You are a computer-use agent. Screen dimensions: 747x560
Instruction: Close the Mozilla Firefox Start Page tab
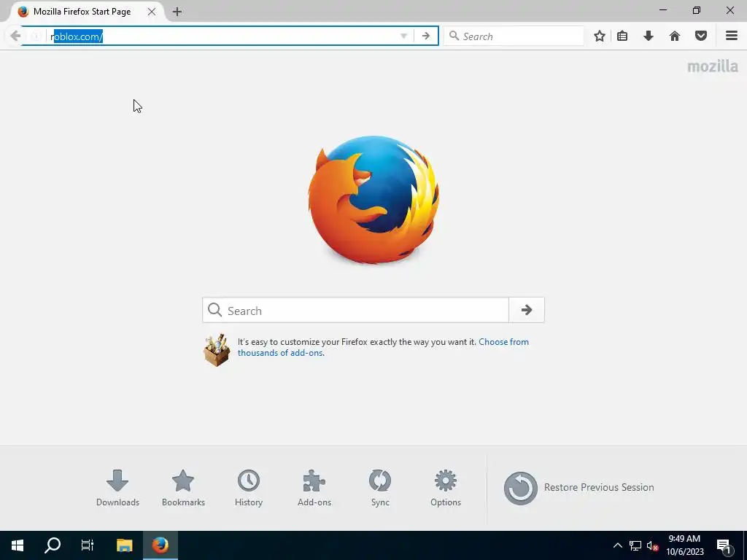(x=152, y=12)
